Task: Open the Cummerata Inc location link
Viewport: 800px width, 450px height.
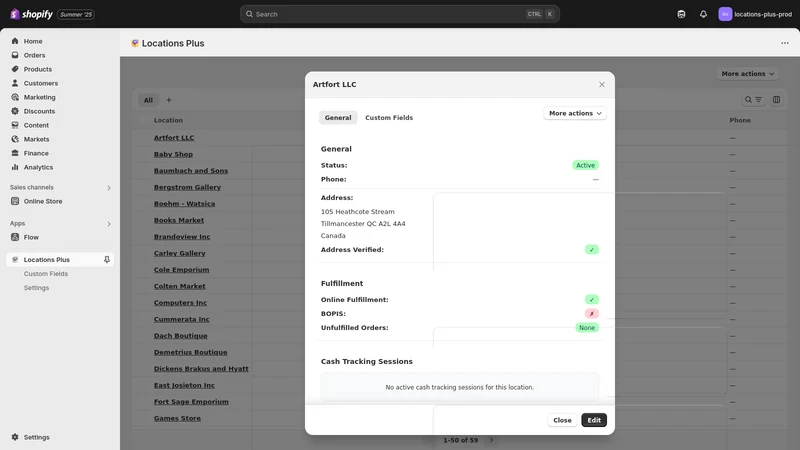Action: [182, 319]
